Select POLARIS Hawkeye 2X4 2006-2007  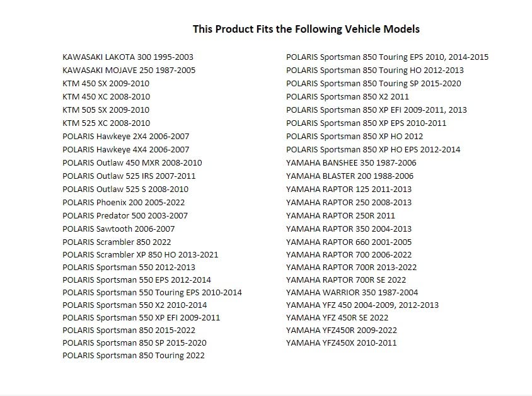(x=126, y=136)
